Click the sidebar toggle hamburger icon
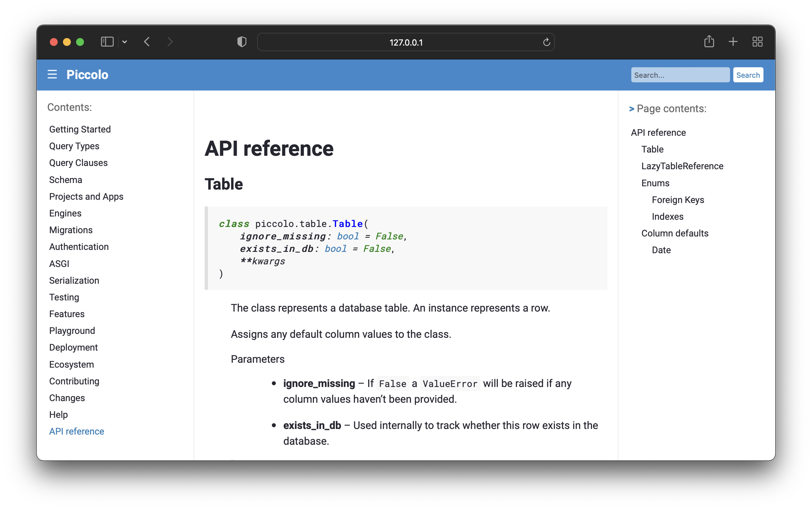812x509 pixels. click(51, 74)
